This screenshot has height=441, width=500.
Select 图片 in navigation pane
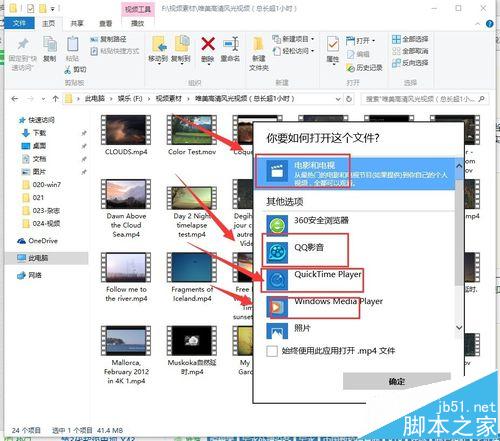tap(34, 172)
